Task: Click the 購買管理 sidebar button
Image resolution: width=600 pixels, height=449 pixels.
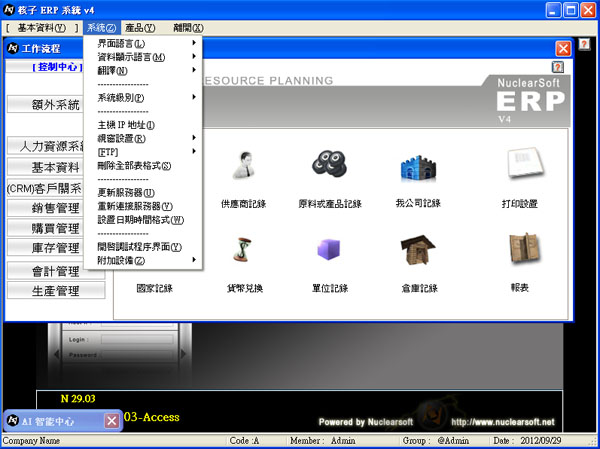Action: 46,228
